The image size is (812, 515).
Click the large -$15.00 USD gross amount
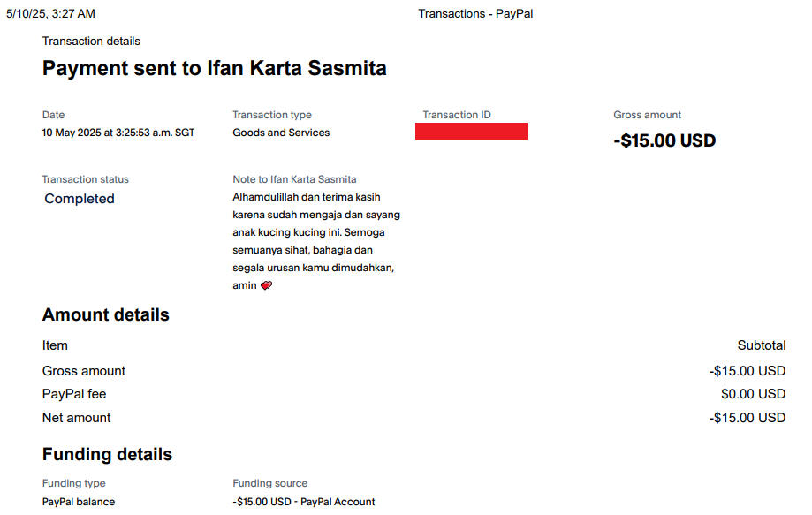664,140
